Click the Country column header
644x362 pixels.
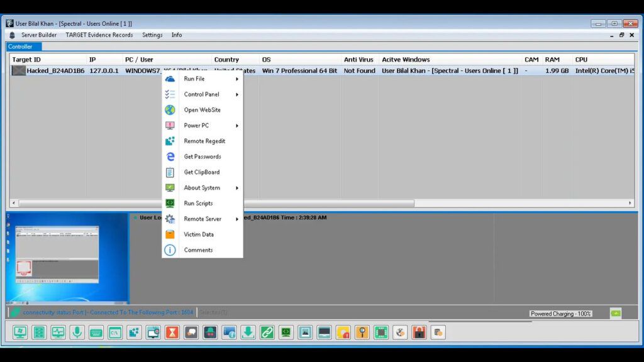[235, 60]
